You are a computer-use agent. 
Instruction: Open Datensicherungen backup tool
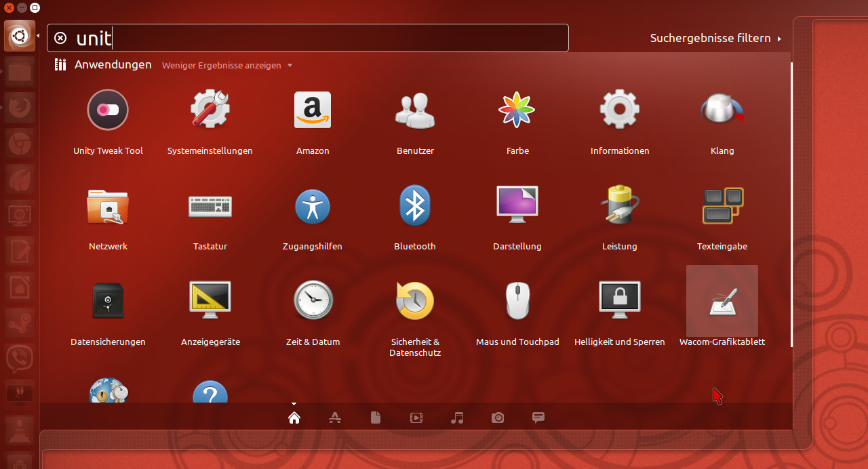(108, 301)
